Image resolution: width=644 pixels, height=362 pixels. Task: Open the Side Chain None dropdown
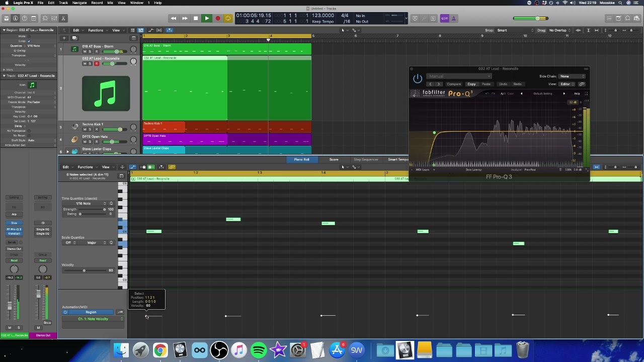pos(573,76)
